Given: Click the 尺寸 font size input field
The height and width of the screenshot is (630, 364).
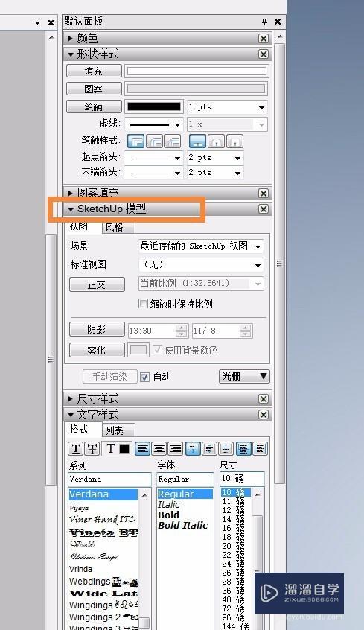Looking at the screenshot, I should (x=242, y=478).
